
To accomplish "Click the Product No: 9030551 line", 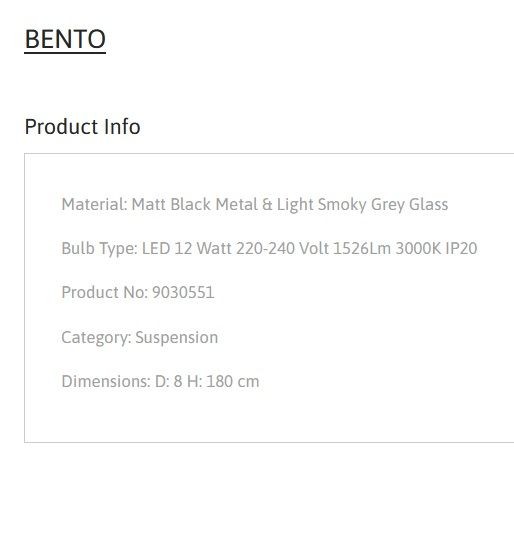I will [138, 292].
